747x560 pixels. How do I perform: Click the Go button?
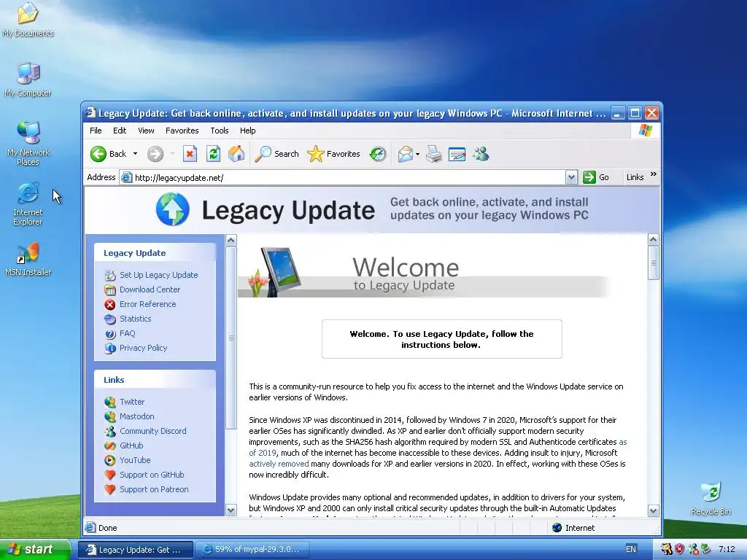597,177
